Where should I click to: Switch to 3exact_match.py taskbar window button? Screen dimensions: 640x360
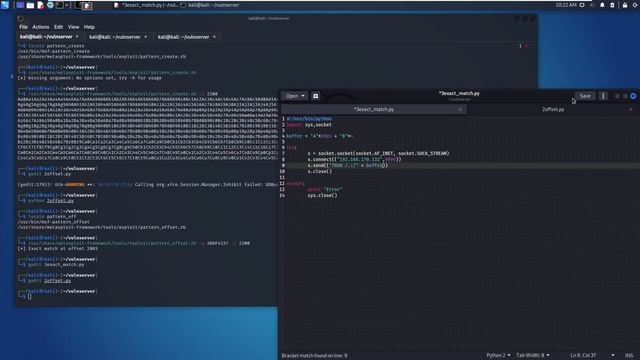pos(146,5)
